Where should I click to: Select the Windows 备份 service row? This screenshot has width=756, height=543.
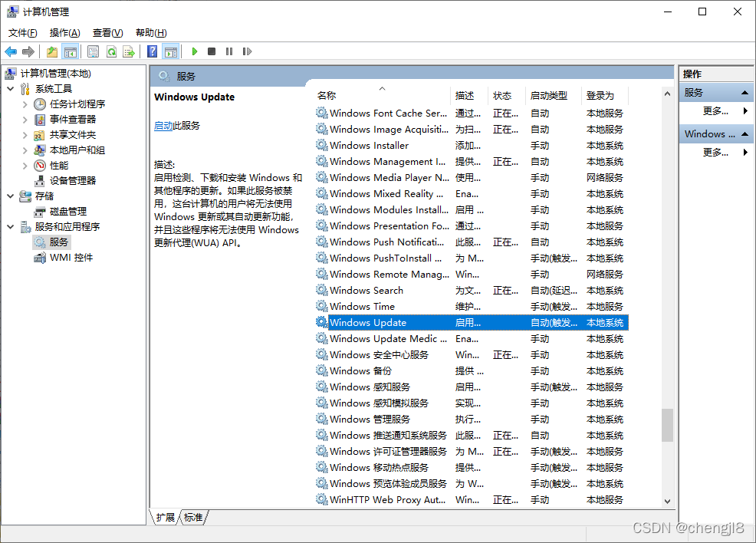click(x=472, y=371)
